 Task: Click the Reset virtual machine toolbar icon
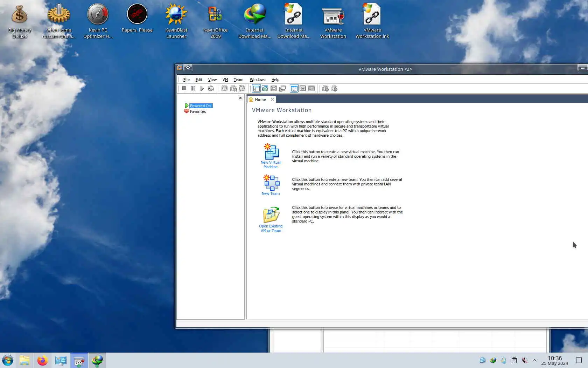[210, 88]
